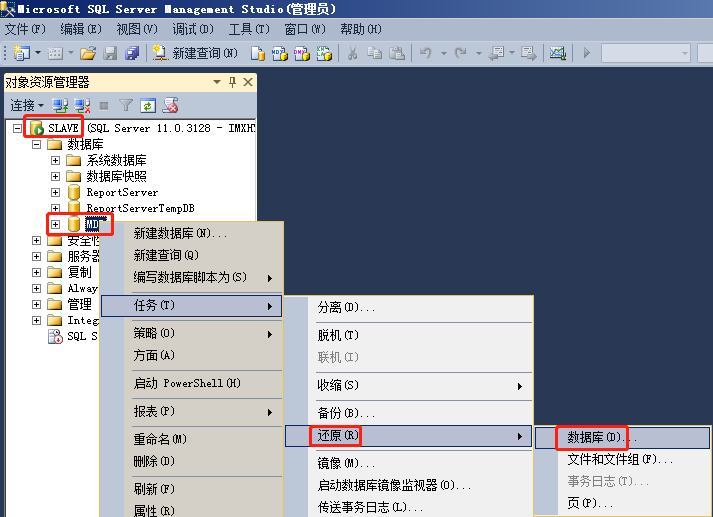The image size is (713, 517).
Task: Collapse the 数据库 folder node
Action: pos(36,145)
